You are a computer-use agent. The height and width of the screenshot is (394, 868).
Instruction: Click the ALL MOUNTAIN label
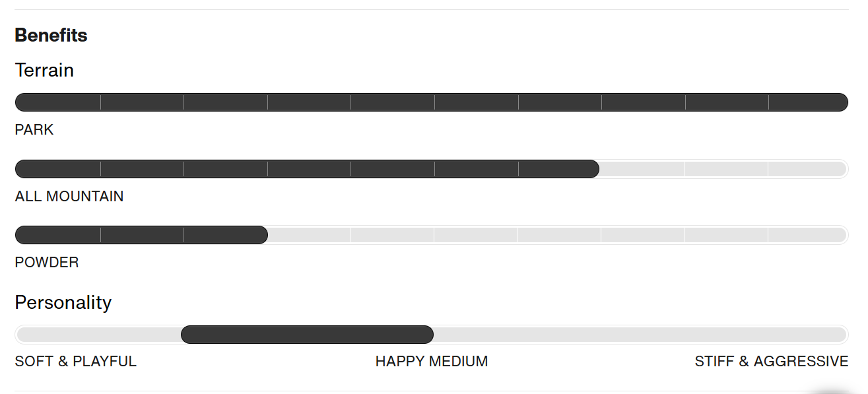(x=69, y=196)
